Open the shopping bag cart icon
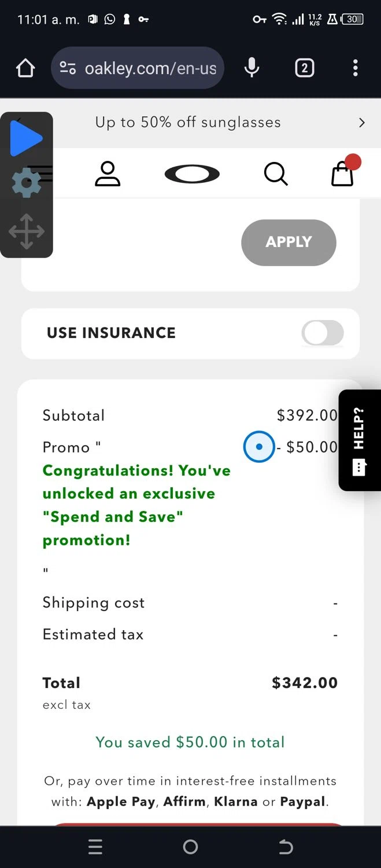The height and width of the screenshot is (868, 381). (x=343, y=173)
